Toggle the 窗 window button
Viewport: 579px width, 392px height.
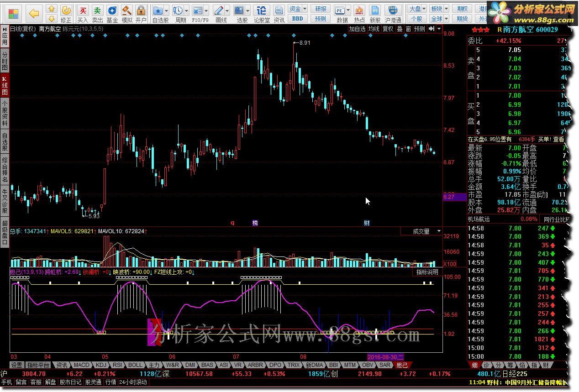pos(408,29)
